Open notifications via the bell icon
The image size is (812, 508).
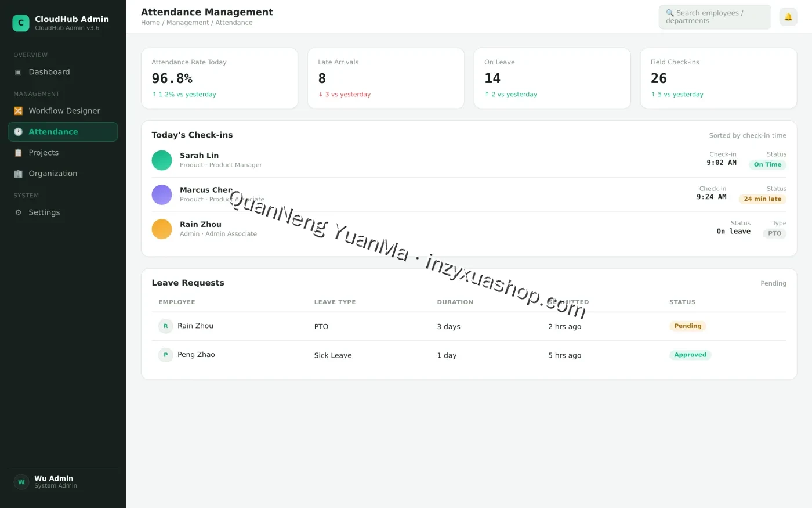[788, 17]
